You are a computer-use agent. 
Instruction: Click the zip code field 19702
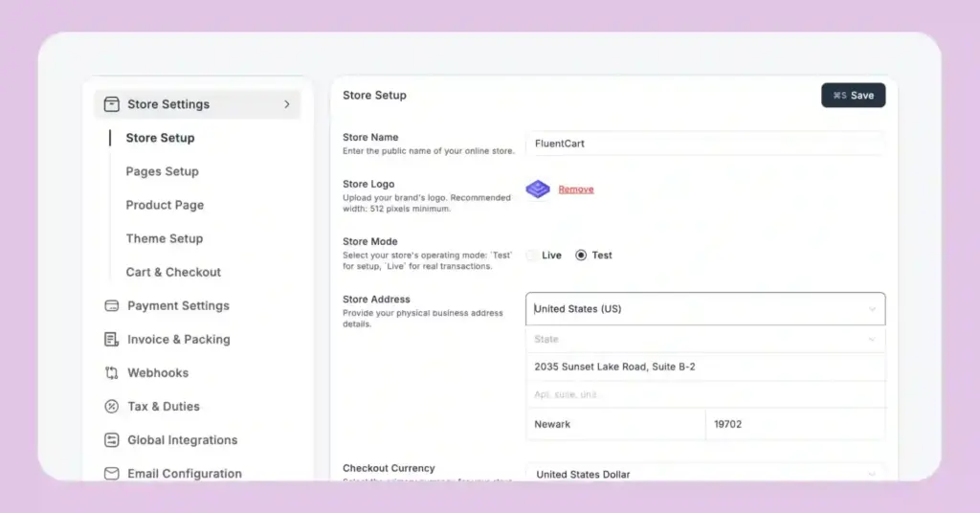[794, 424]
